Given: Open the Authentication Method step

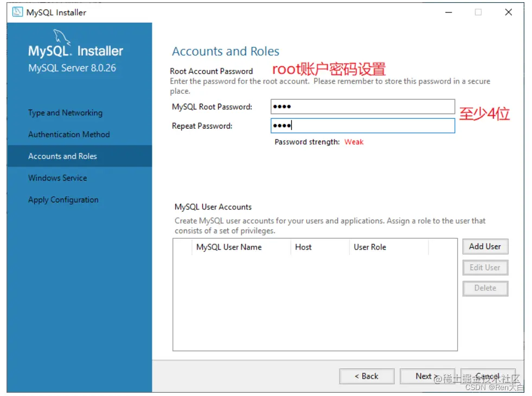Looking at the screenshot, I should [69, 135].
